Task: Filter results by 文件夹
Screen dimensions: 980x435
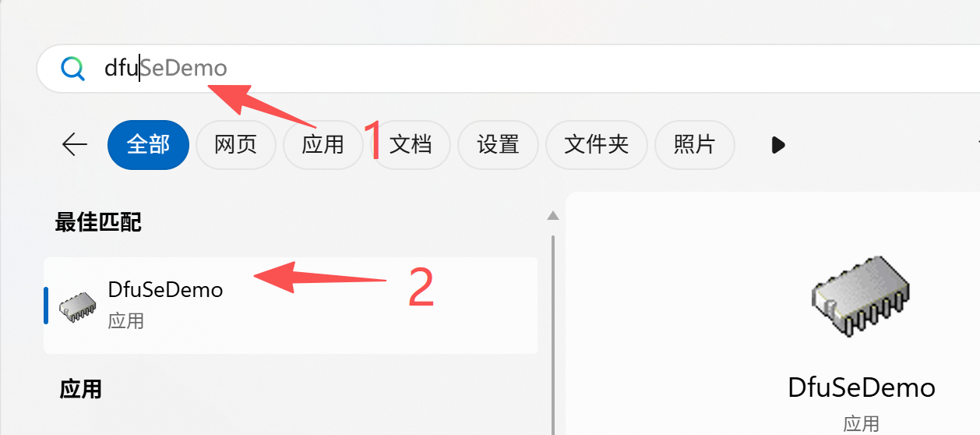Action: [x=596, y=145]
